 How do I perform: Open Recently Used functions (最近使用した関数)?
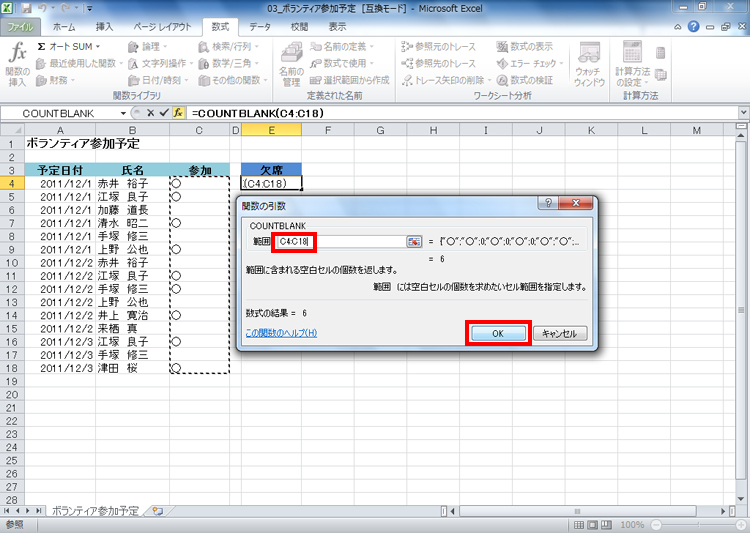[x=79, y=63]
